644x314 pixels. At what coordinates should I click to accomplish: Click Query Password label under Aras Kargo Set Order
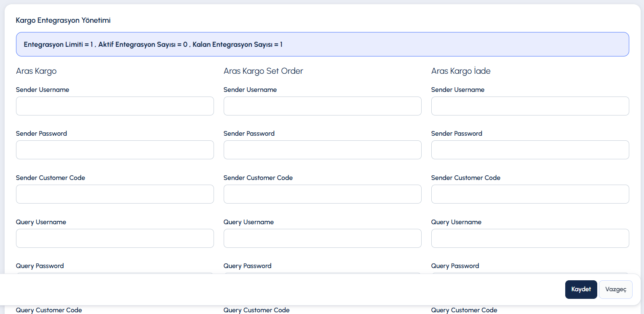click(x=248, y=266)
